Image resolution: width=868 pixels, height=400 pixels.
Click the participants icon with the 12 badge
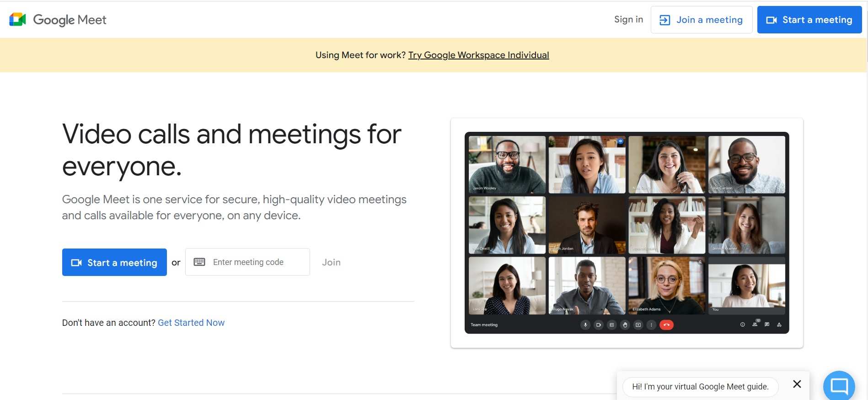[x=755, y=324]
